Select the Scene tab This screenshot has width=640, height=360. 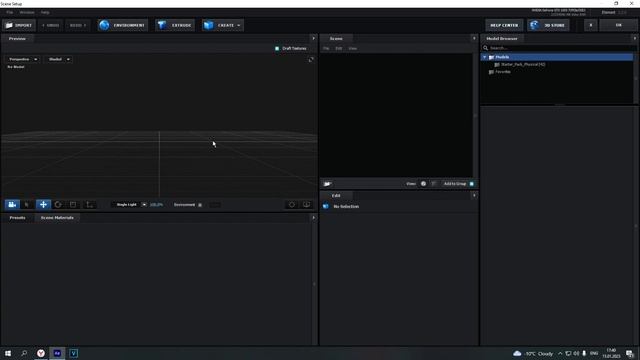tap(336, 38)
